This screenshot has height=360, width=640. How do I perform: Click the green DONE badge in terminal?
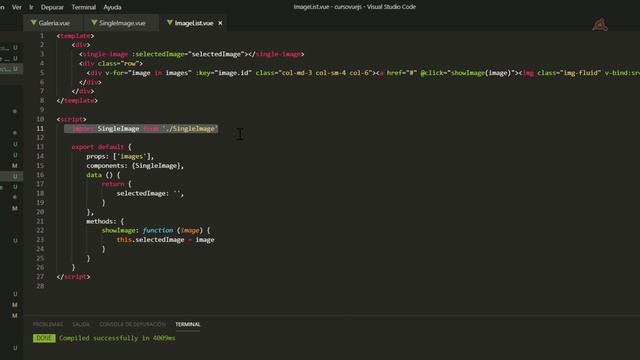(x=44, y=338)
